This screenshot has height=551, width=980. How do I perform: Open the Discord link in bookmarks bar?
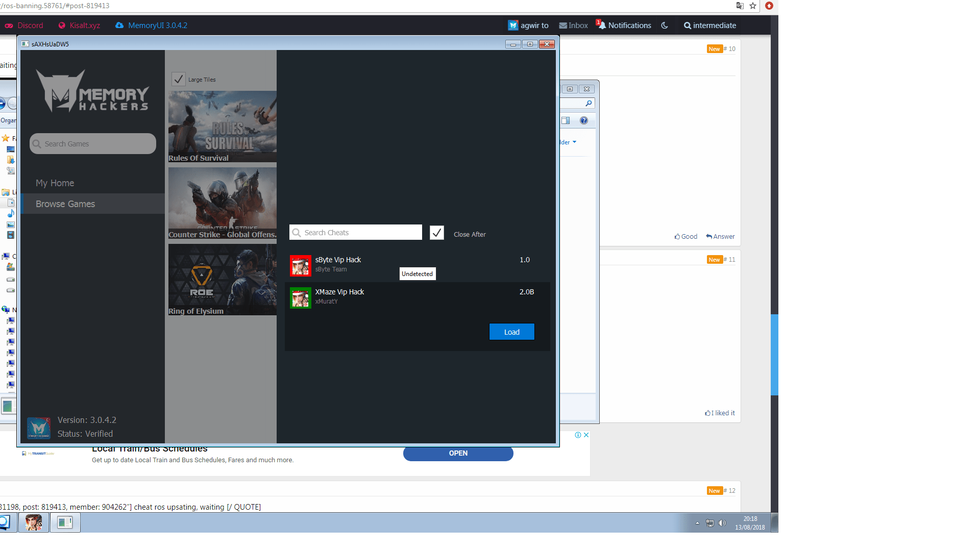[24, 26]
